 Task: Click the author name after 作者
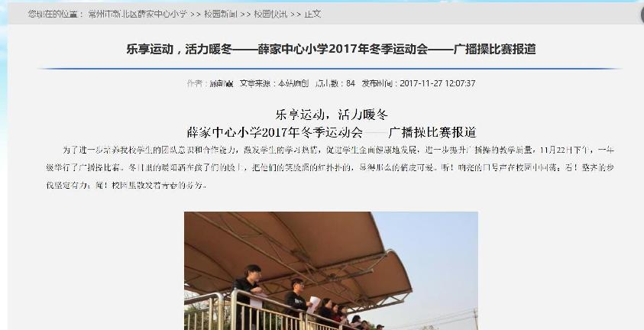click(x=222, y=83)
